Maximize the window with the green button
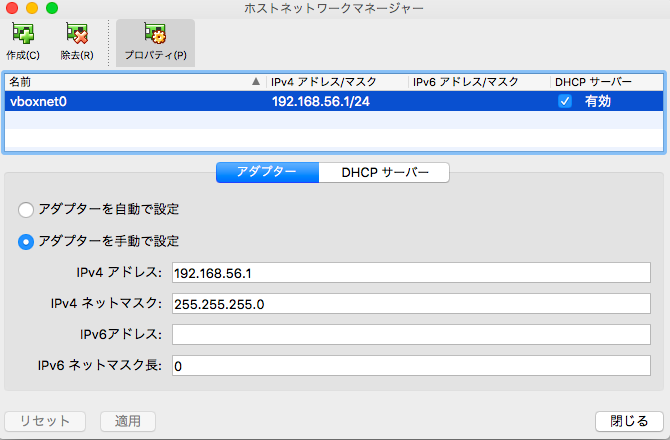Screen dimensions: 670x440 point(52,8)
